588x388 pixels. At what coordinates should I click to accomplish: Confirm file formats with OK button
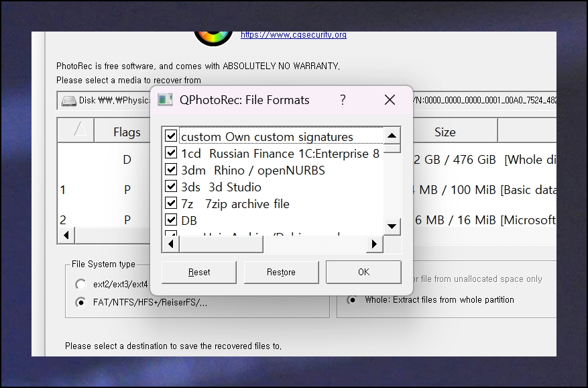tap(363, 272)
